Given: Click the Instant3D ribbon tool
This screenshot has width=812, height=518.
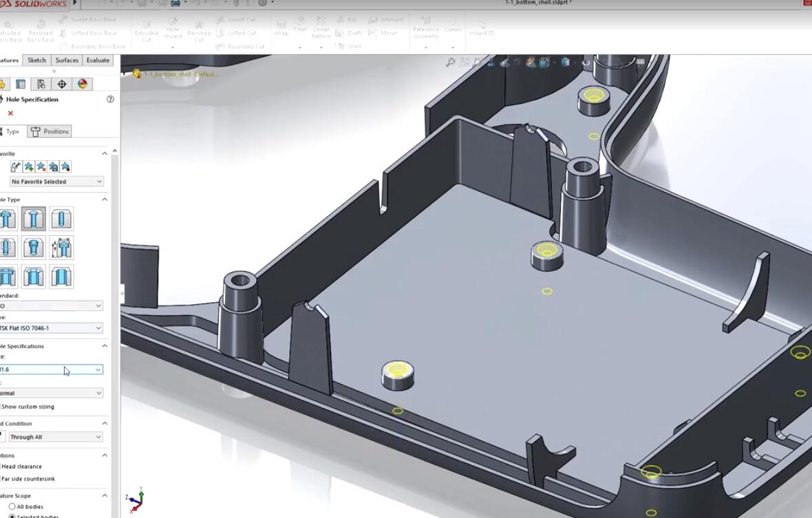Looking at the screenshot, I should (482, 28).
